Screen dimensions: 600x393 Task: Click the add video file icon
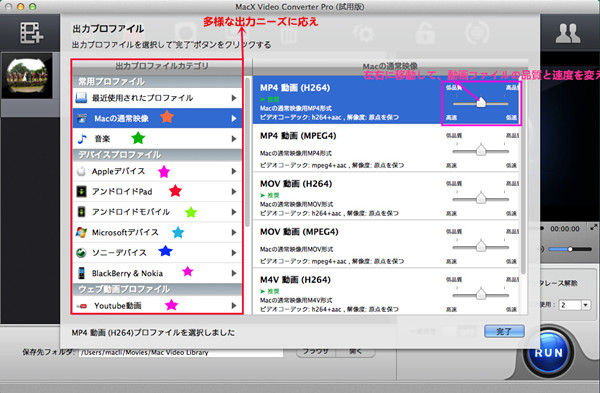31,33
